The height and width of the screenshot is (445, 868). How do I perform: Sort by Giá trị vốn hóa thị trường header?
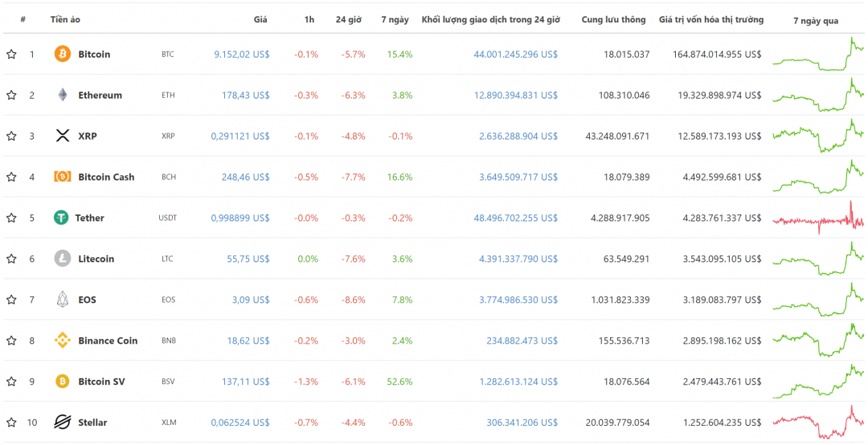[710, 19]
